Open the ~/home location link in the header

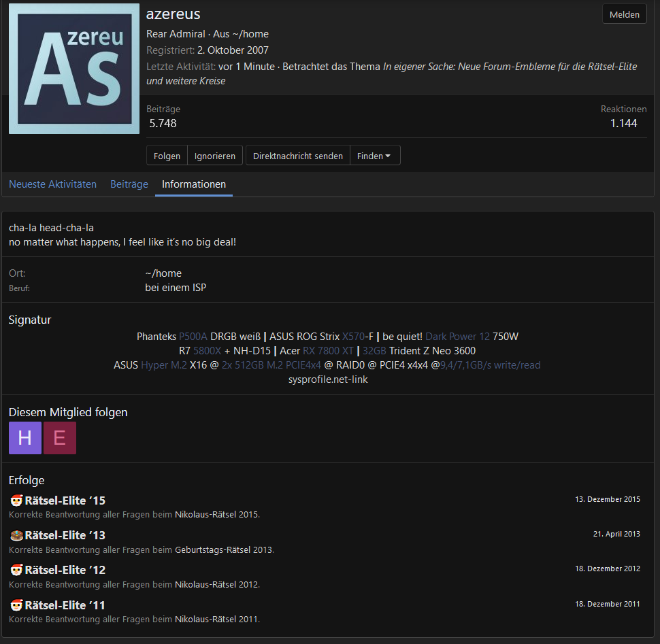(250, 33)
